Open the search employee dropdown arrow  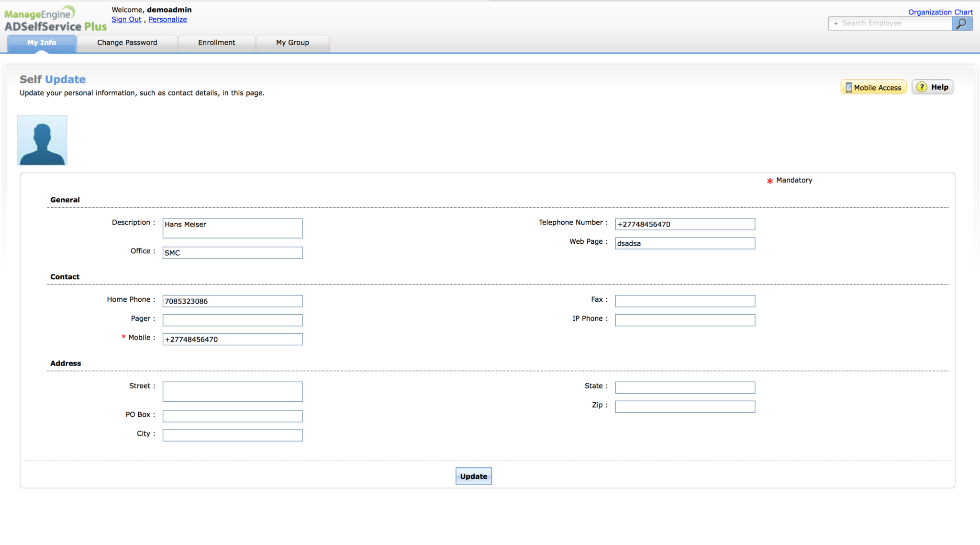tap(836, 23)
